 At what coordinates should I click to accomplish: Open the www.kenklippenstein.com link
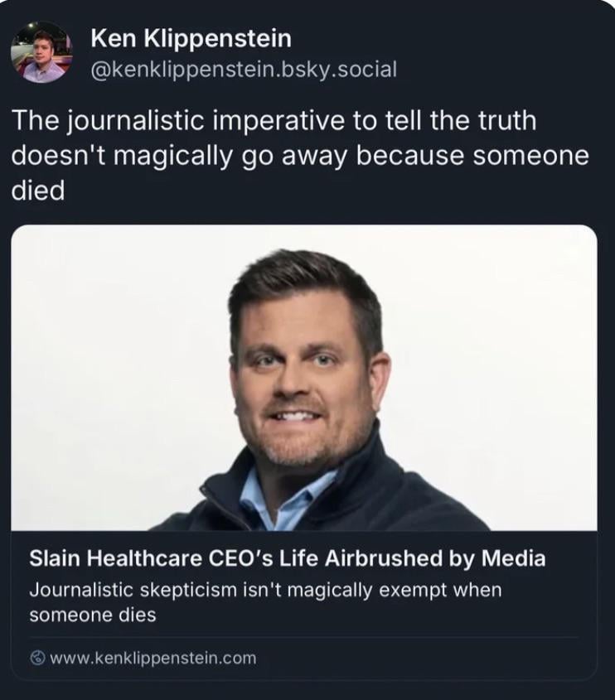click(153, 659)
